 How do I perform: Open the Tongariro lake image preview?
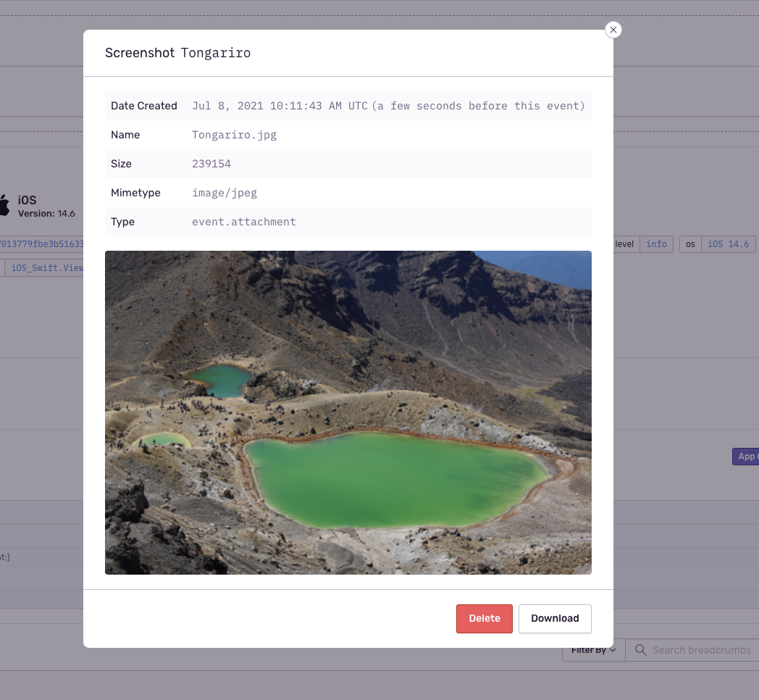pos(348,413)
